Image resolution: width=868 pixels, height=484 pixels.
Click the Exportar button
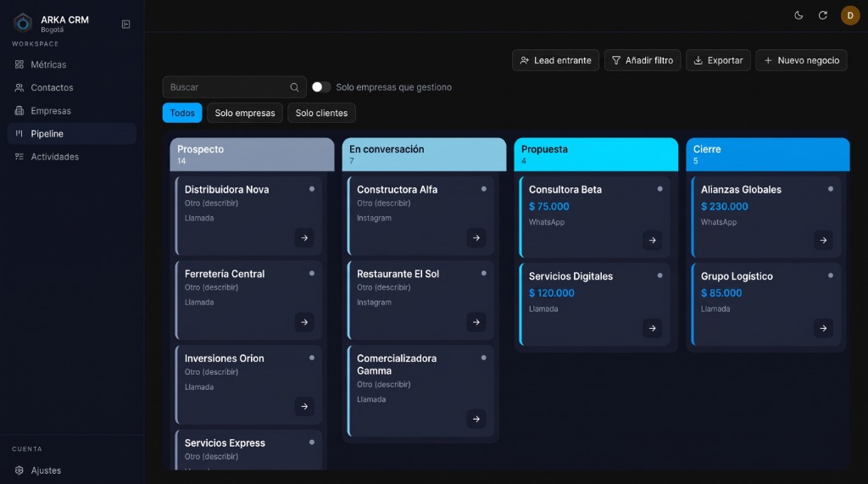[x=718, y=60]
